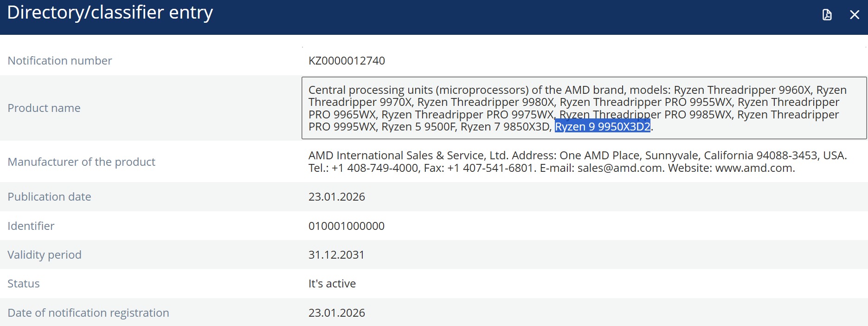
Task: Click the Identifier label
Action: coord(31,226)
